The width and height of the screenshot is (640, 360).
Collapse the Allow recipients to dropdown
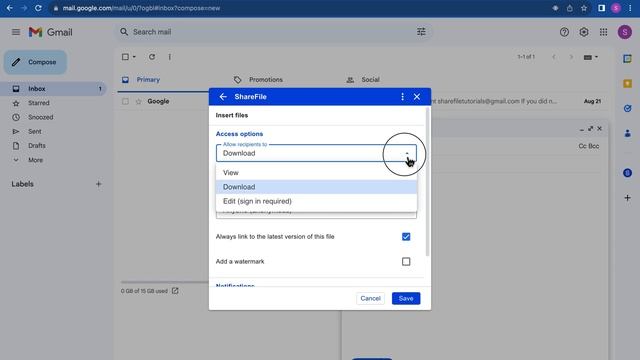tap(407, 153)
